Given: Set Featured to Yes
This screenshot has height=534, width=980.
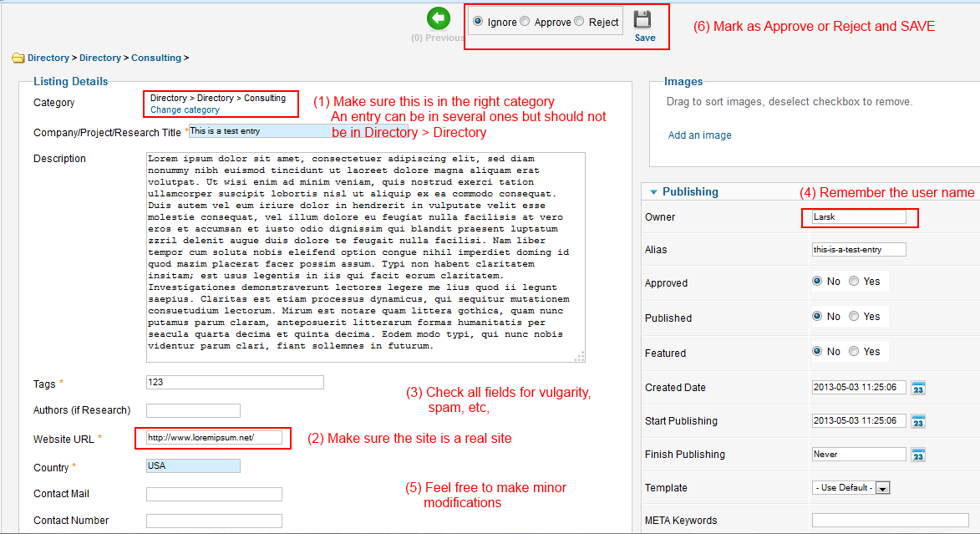Looking at the screenshot, I should 853,352.
